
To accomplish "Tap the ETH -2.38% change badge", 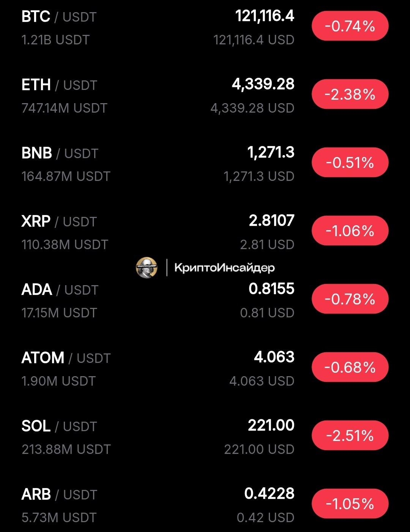I will pos(350,94).
